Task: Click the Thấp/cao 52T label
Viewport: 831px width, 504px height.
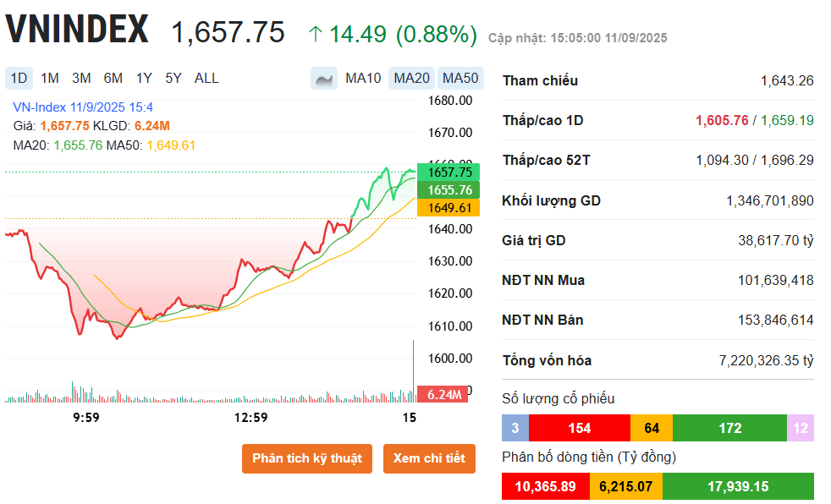Action: point(547,161)
